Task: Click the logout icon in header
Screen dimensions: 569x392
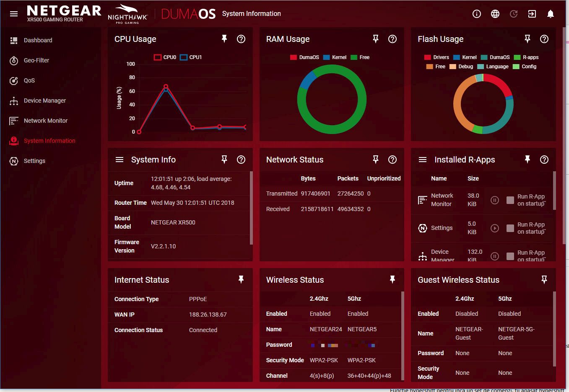Action: (x=532, y=14)
